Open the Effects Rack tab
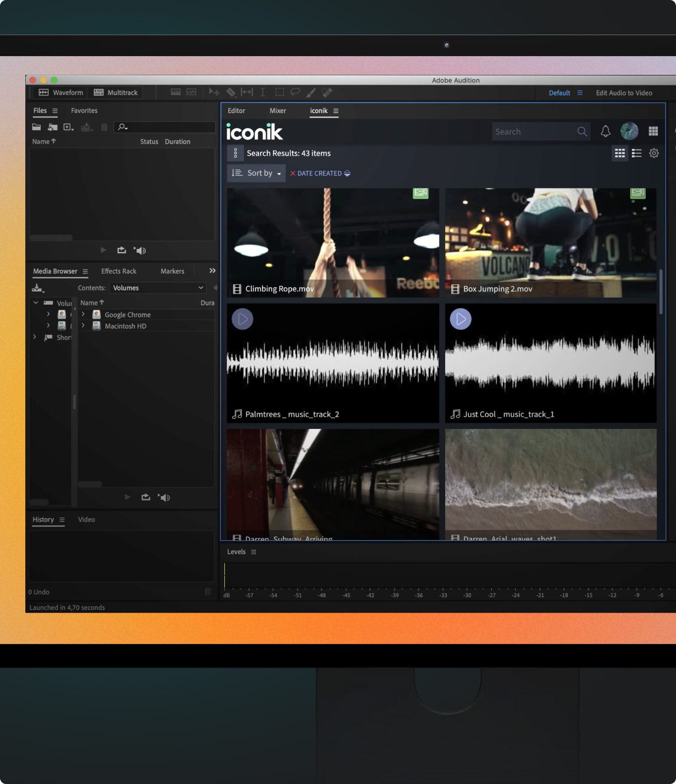Image resolution: width=676 pixels, height=784 pixels. coord(119,271)
